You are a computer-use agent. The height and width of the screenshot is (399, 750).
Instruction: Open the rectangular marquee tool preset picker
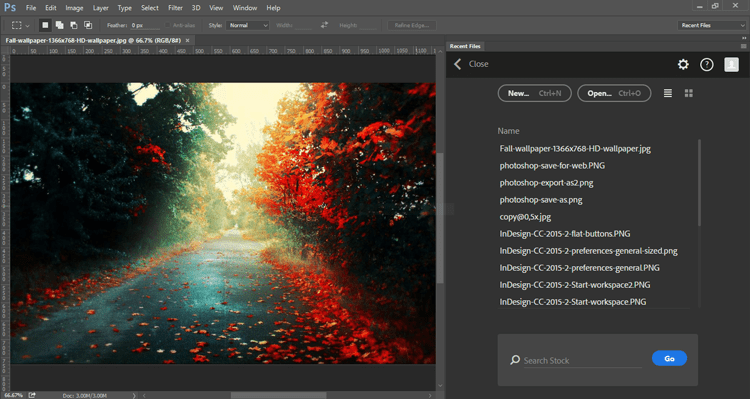pyautogui.click(x=20, y=25)
